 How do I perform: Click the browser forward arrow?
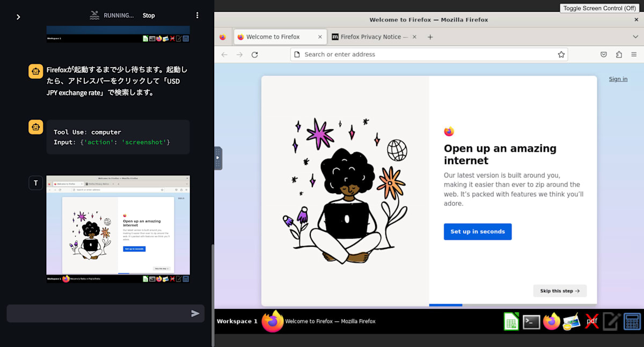239,55
